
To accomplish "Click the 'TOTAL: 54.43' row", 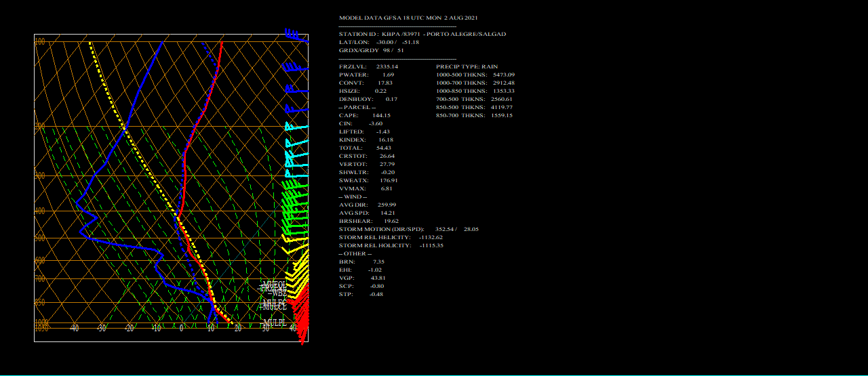I will click(x=365, y=148).
